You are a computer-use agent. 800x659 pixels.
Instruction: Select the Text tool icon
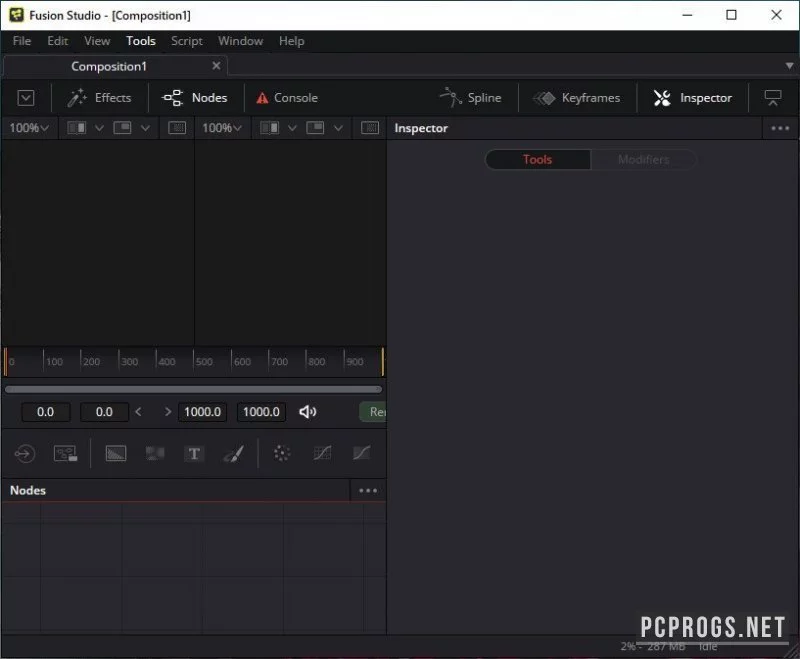point(194,453)
